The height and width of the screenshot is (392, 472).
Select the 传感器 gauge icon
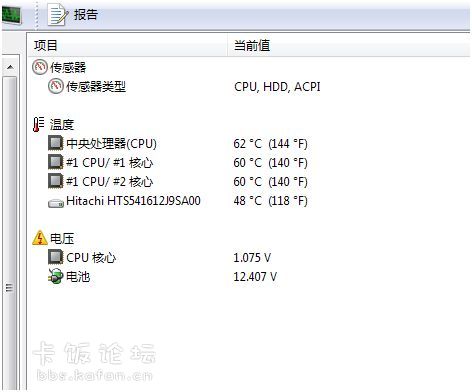[x=40, y=67]
